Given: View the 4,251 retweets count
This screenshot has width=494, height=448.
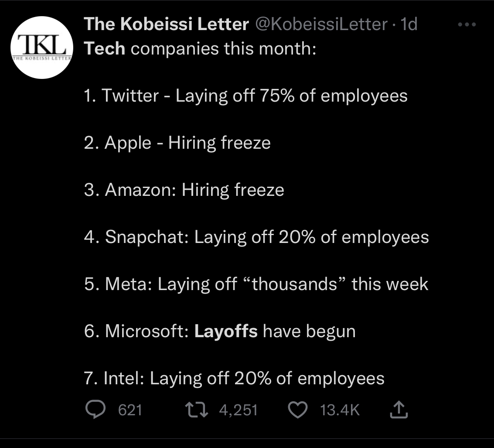Looking at the screenshot, I should coord(238,410).
